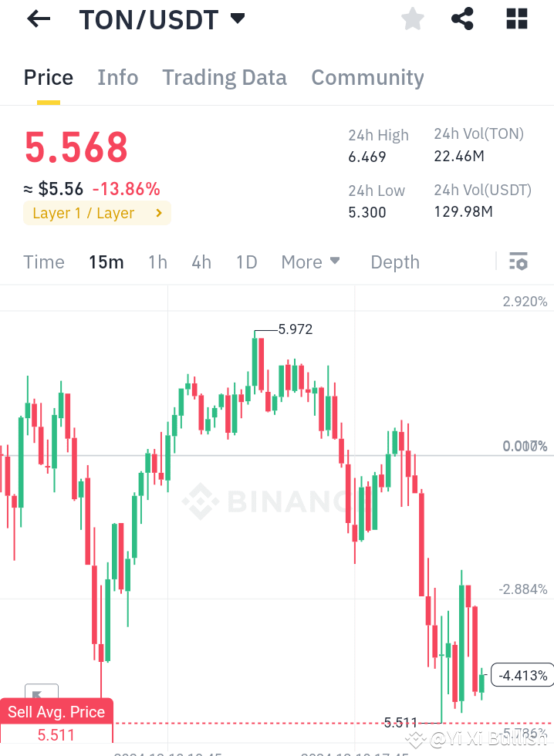This screenshot has height=756, width=554.
Task: Click the -4.413% price change marker
Action: [x=522, y=675]
